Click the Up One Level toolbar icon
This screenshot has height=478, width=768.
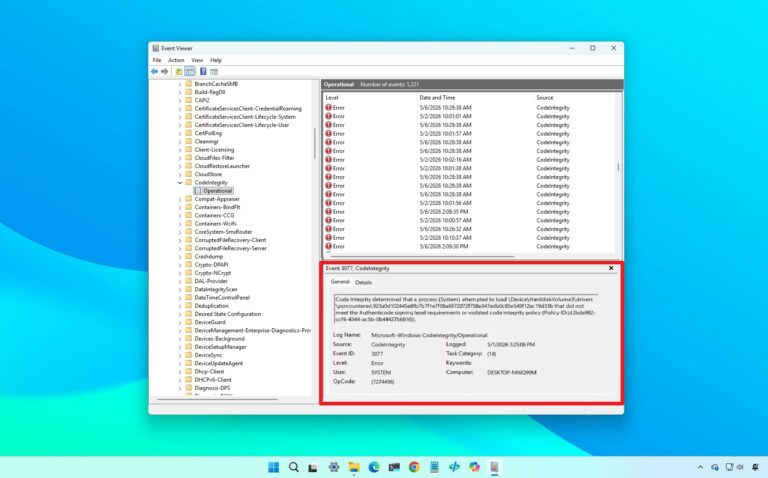[x=179, y=72]
